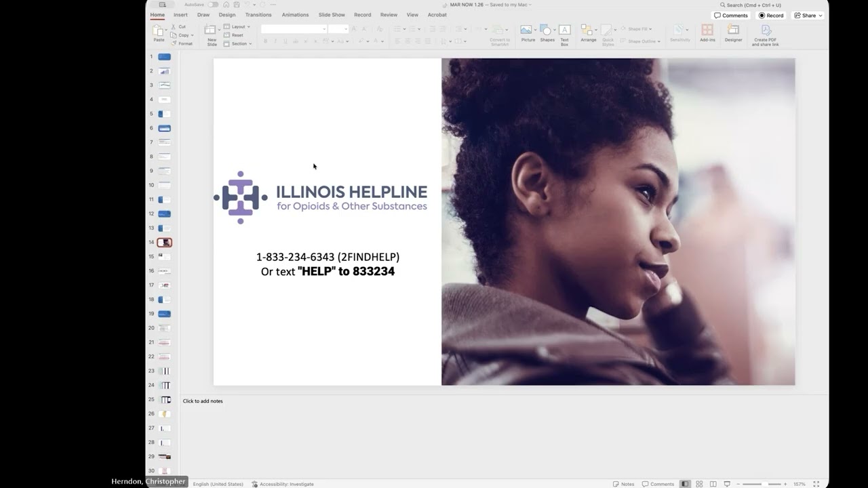The width and height of the screenshot is (868, 488).
Task: Open the font name combo box
Action: [294, 29]
